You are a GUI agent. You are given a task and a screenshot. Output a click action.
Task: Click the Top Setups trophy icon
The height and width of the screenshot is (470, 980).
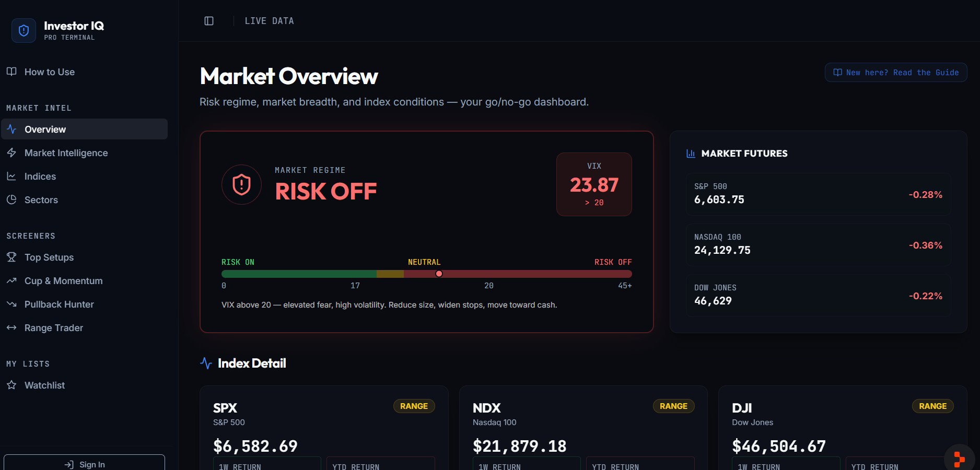point(11,257)
